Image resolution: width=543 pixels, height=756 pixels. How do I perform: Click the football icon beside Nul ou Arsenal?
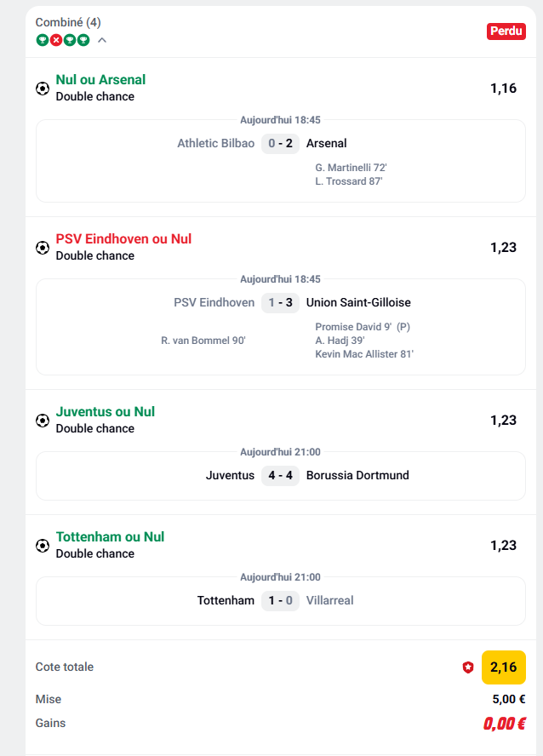[43, 89]
